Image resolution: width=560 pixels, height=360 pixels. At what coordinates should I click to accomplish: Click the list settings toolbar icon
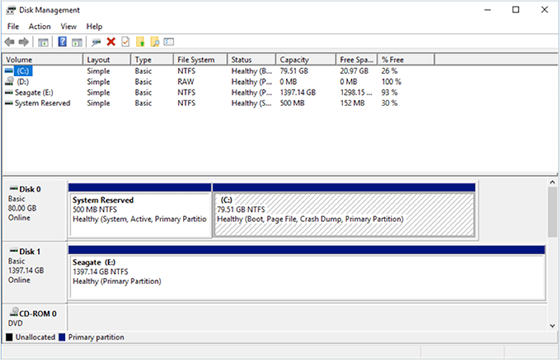coord(169,42)
